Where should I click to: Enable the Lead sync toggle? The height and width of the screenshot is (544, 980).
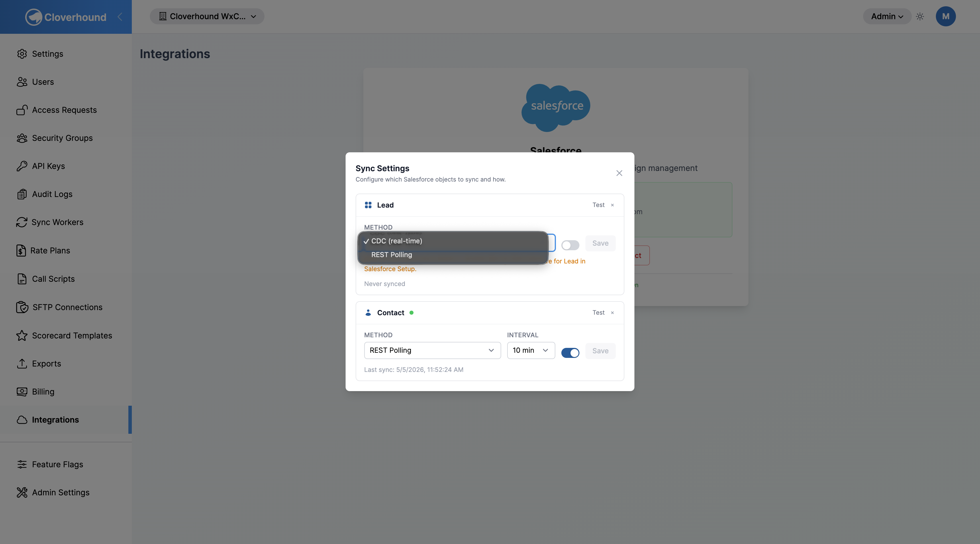point(570,245)
